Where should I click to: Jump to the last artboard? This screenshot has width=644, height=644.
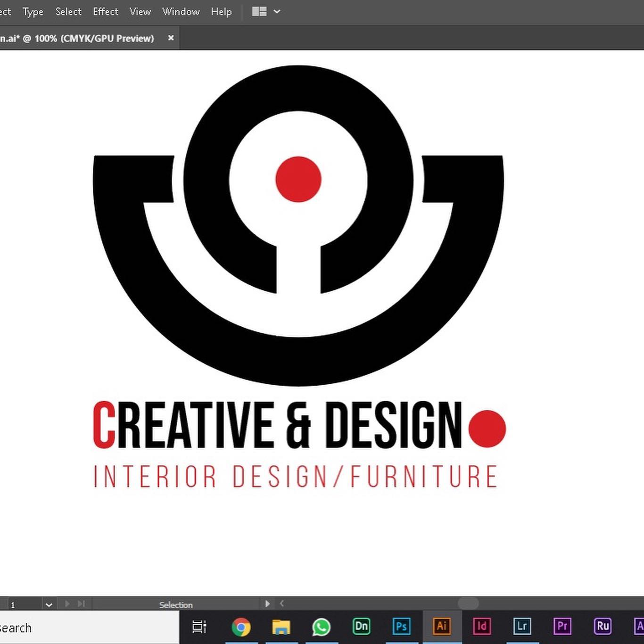click(81, 603)
